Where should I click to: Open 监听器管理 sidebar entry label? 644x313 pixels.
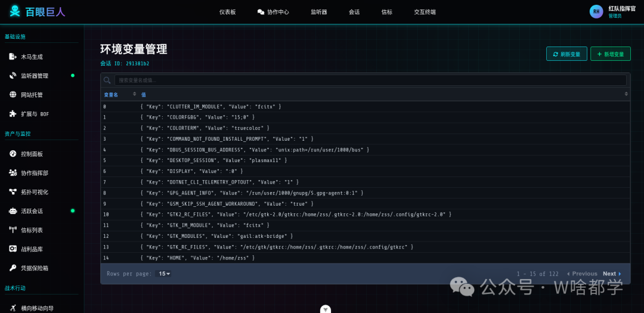[x=35, y=76]
